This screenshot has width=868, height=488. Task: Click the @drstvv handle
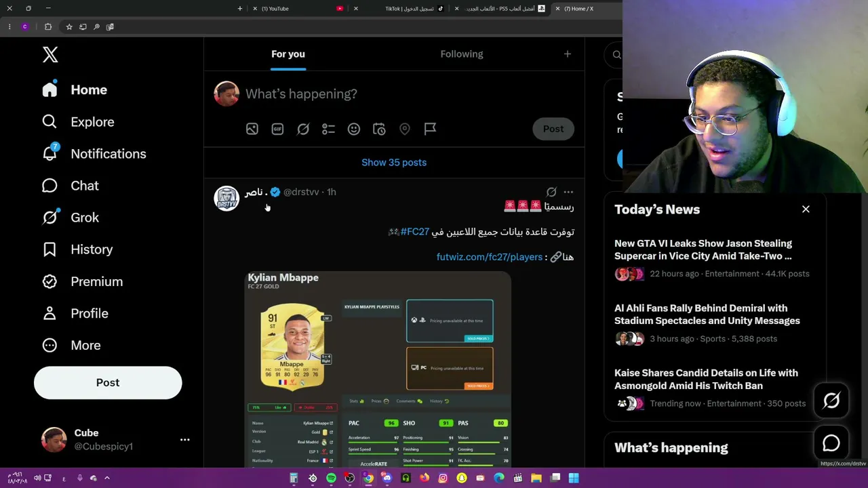click(x=301, y=192)
